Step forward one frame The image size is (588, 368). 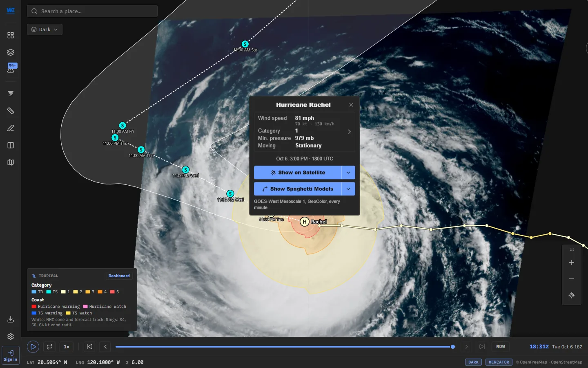pos(467,347)
